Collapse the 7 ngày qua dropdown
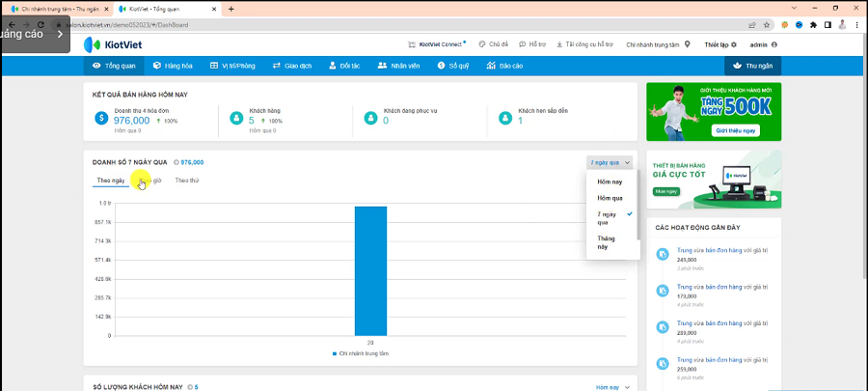The width and height of the screenshot is (868, 391). (x=610, y=163)
